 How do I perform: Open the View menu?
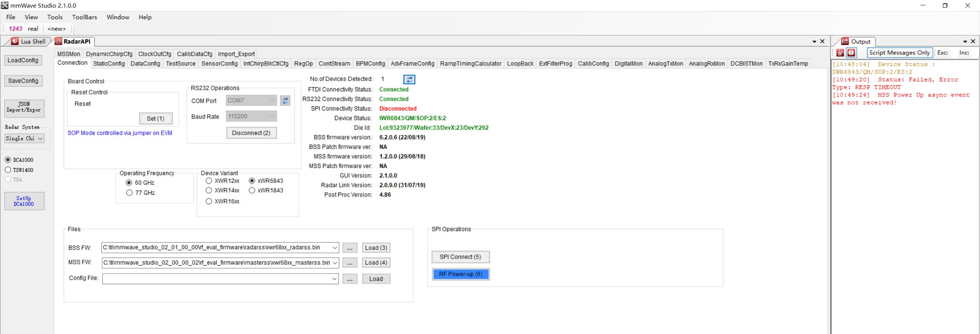31,17
